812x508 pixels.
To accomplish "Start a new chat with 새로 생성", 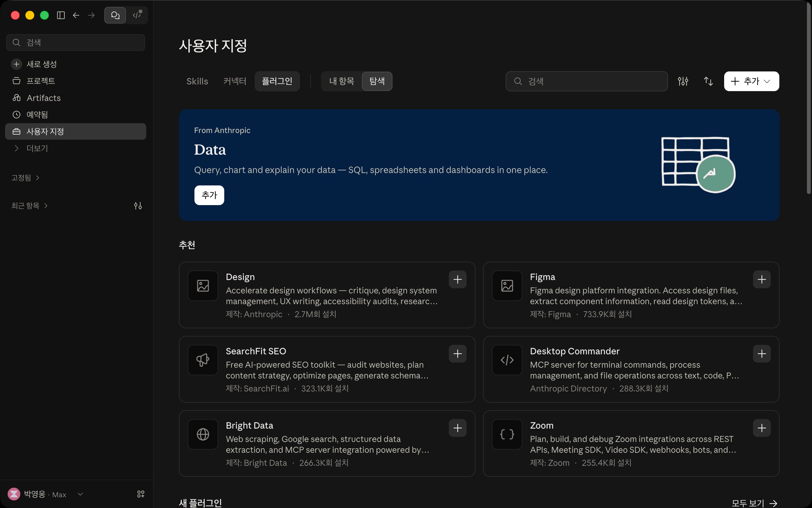I will click(75, 64).
